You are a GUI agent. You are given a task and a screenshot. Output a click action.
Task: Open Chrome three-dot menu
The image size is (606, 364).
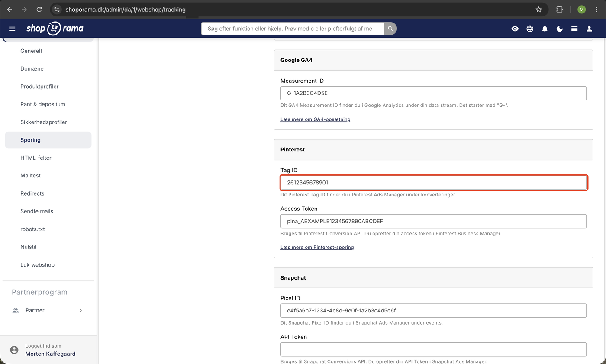(x=596, y=9)
